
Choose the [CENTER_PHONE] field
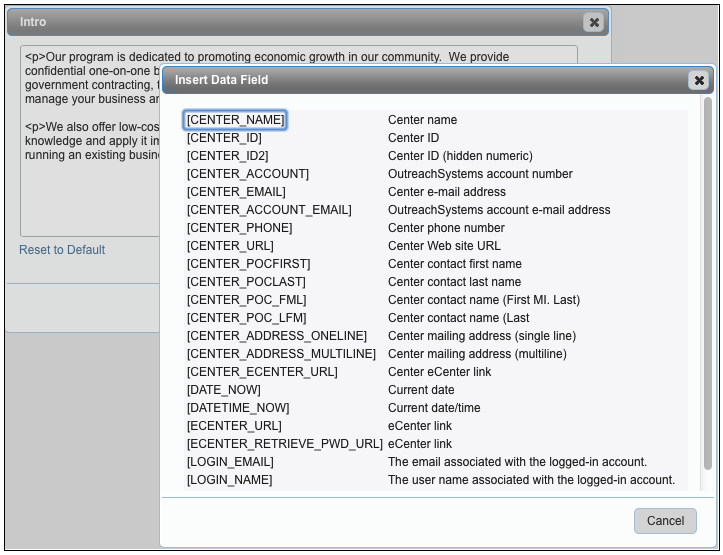239,228
